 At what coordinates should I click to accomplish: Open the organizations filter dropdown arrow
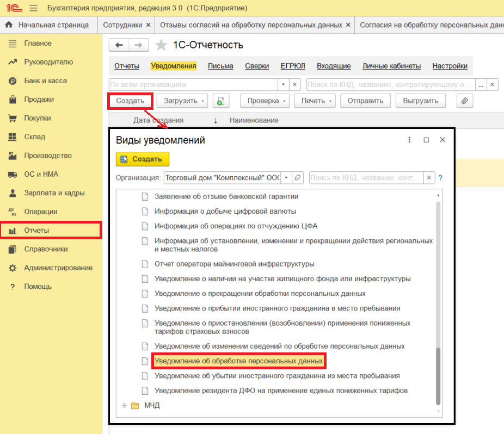pyautogui.click(x=283, y=85)
